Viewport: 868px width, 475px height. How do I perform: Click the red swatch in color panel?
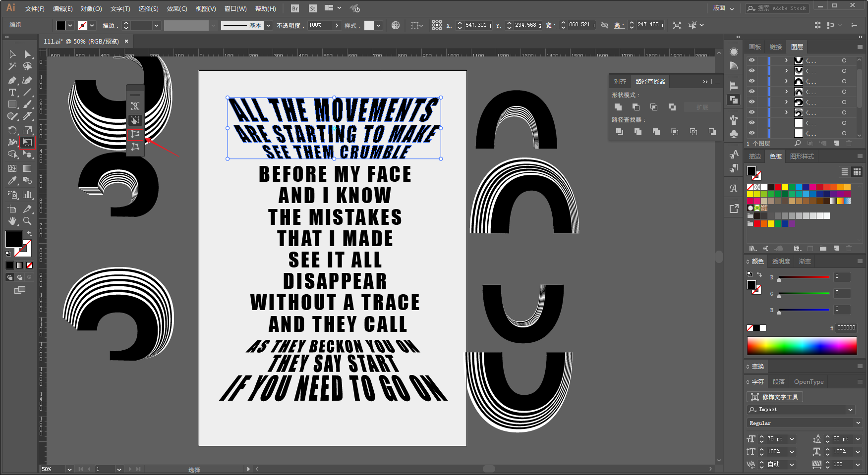point(778,187)
